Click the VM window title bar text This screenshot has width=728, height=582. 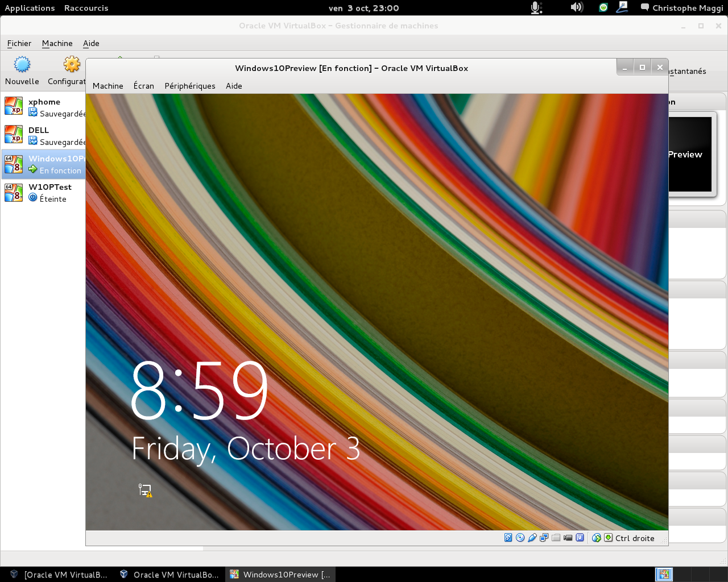coord(351,68)
